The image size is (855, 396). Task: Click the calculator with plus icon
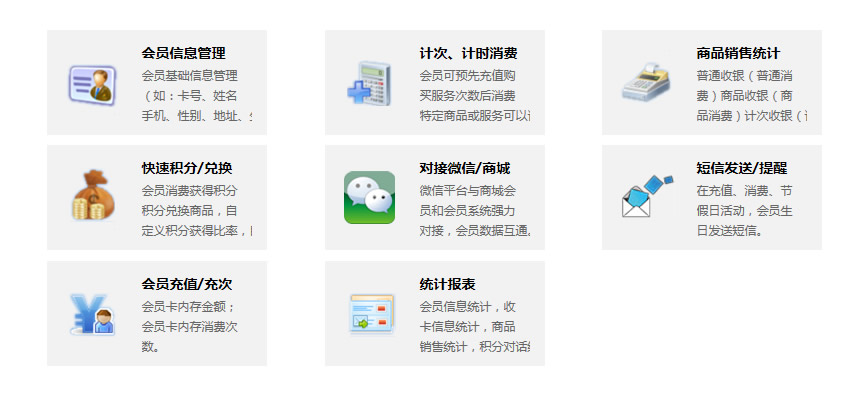click(369, 83)
